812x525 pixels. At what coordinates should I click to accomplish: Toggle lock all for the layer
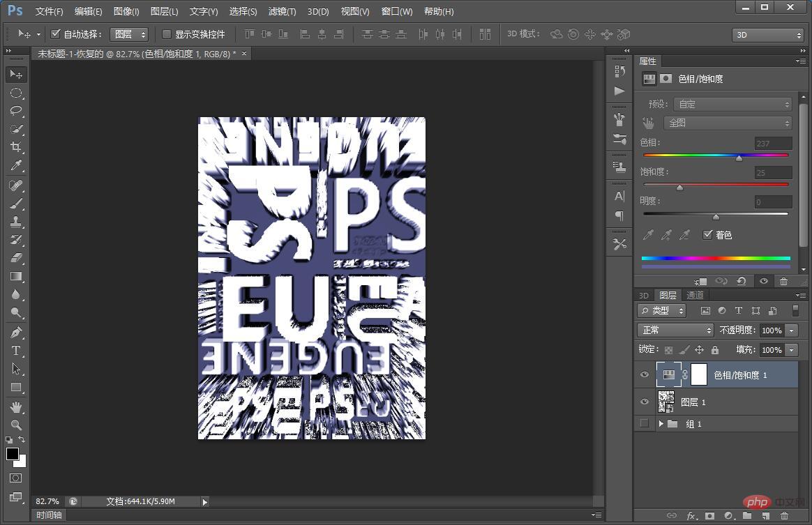pos(714,350)
